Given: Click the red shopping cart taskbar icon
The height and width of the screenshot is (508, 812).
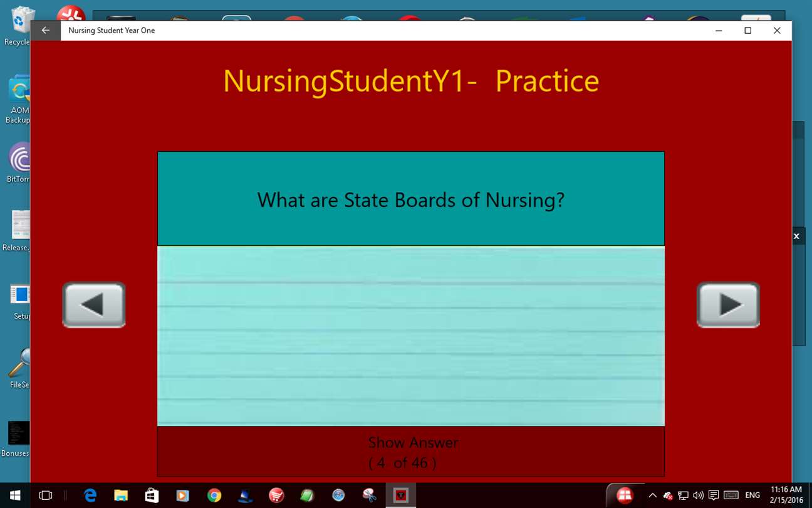Looking at the screenshot, I should pos(276,495).
